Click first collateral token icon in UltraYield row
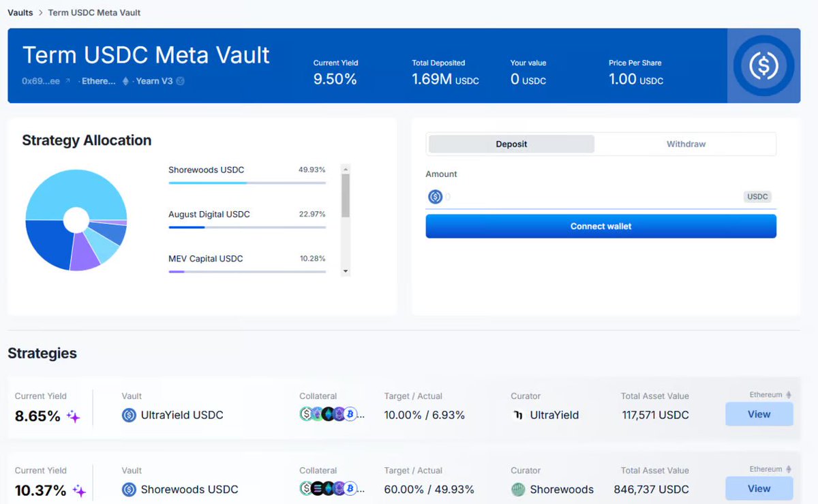The width and height of the screenshot is (818, 504). 306,414
